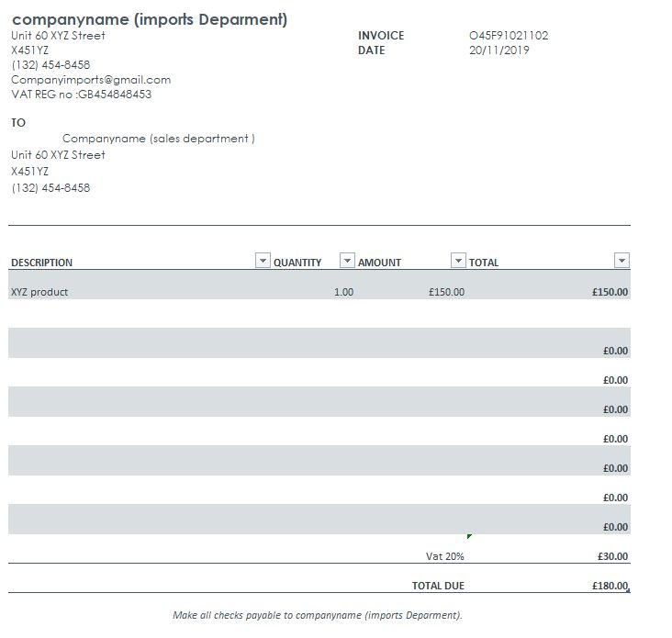Select the email Companyimports@gmail.com
The height and width of the screenshot is (638, 672).
(x=91, y=80)
